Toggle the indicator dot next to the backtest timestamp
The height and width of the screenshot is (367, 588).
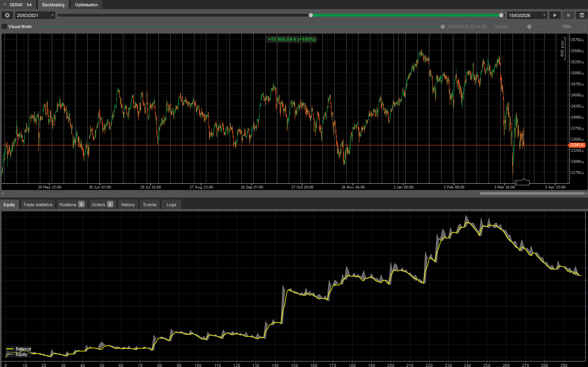pyautogui.click(x=443, y=26)
